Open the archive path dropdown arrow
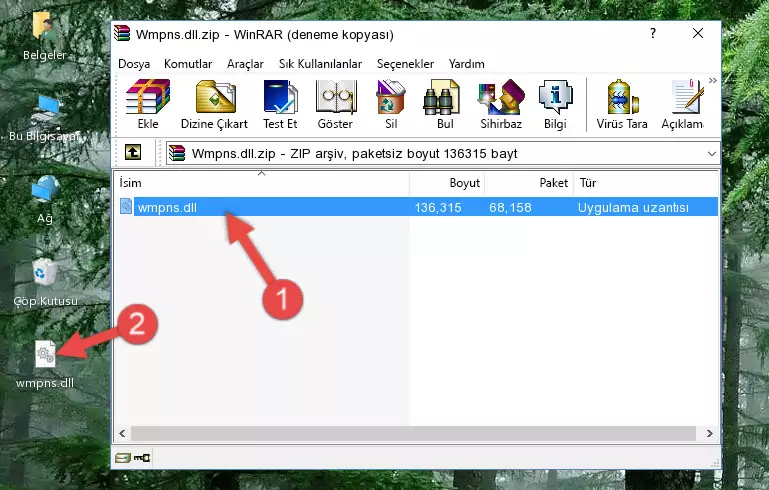 click(712, 154)
